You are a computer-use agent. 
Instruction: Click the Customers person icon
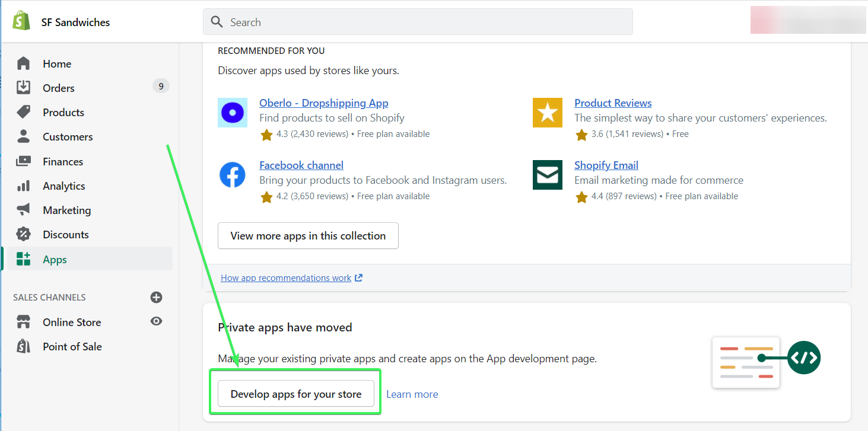pyautogui.click(x=23, y=136)
